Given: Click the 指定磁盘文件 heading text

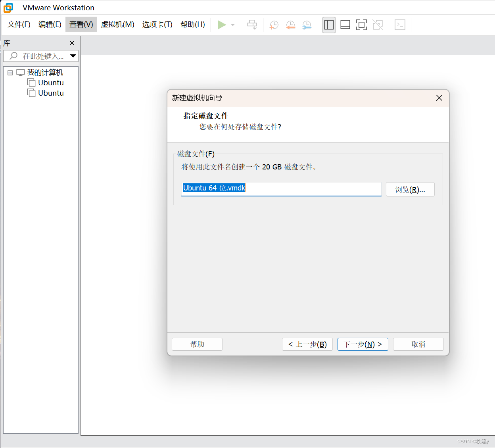Looking at the screenshot, I should click(206, 116).
